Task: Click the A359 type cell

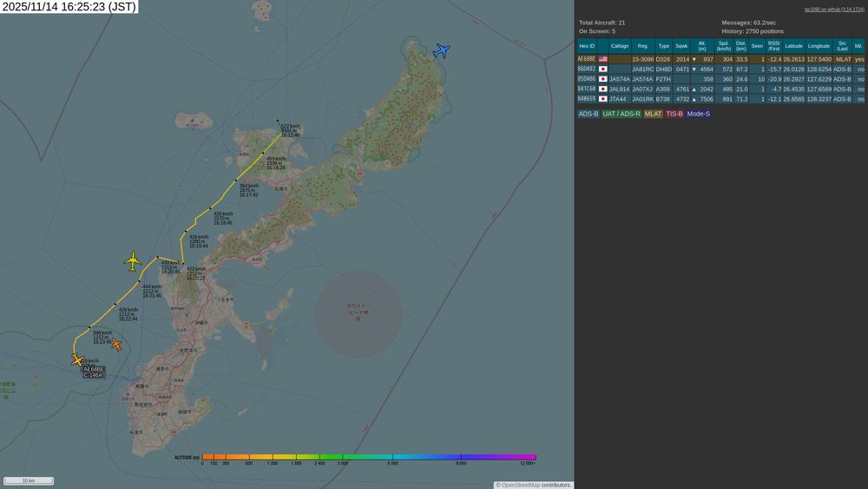Action: tap(663, 89)
